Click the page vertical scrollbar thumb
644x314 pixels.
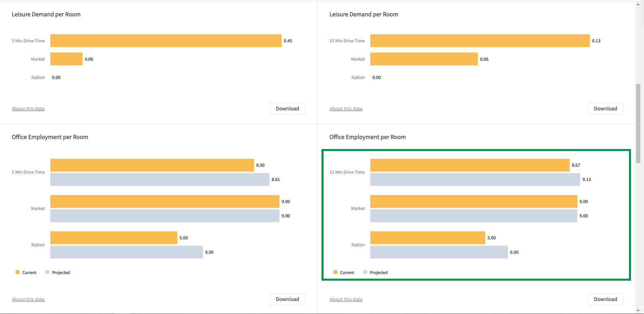coord(638,123)
